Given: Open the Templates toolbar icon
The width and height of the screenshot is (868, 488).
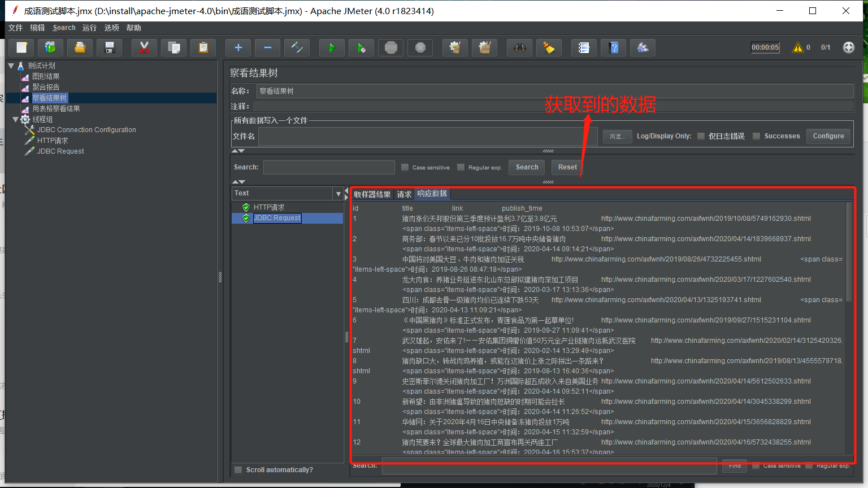Looking at the screenshot, I should coord(51,47).
